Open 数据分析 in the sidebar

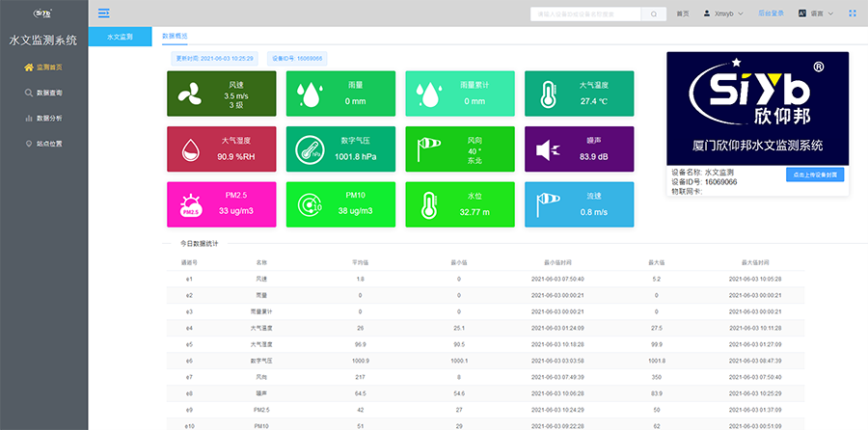(43, 119)
